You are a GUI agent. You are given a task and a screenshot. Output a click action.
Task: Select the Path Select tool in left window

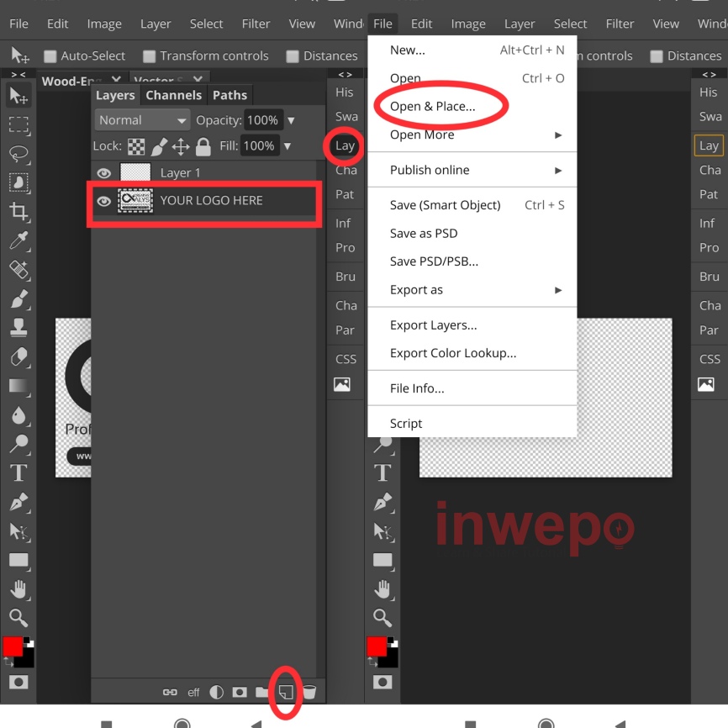pyautogui.click(x=18, y=531)
